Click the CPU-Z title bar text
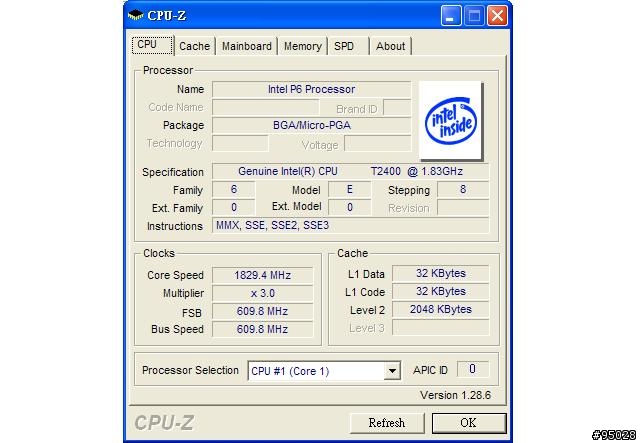Image resolution: width=640 pixels, height=443 pixels. (167, 16)
